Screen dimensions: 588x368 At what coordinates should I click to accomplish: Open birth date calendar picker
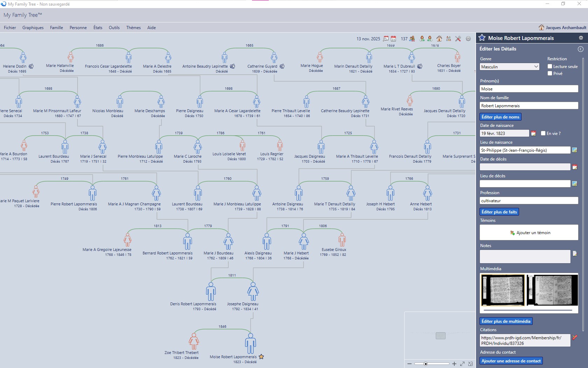coord(533,133)
